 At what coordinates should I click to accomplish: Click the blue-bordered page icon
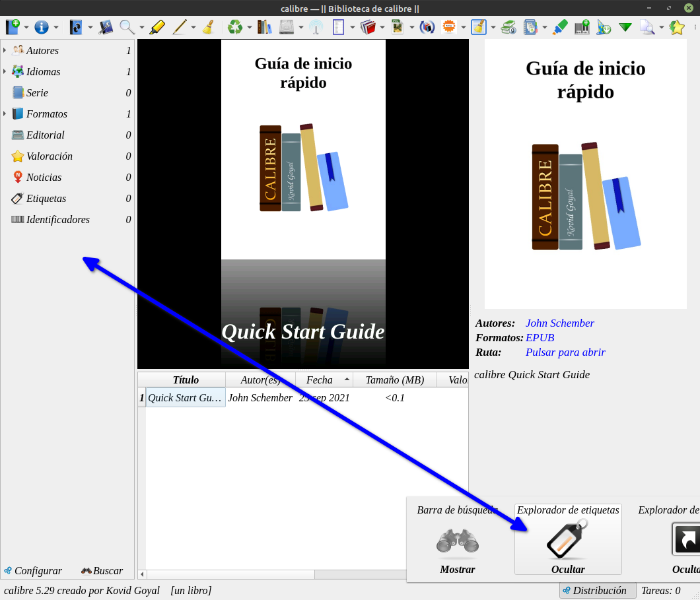click(338, 27)
